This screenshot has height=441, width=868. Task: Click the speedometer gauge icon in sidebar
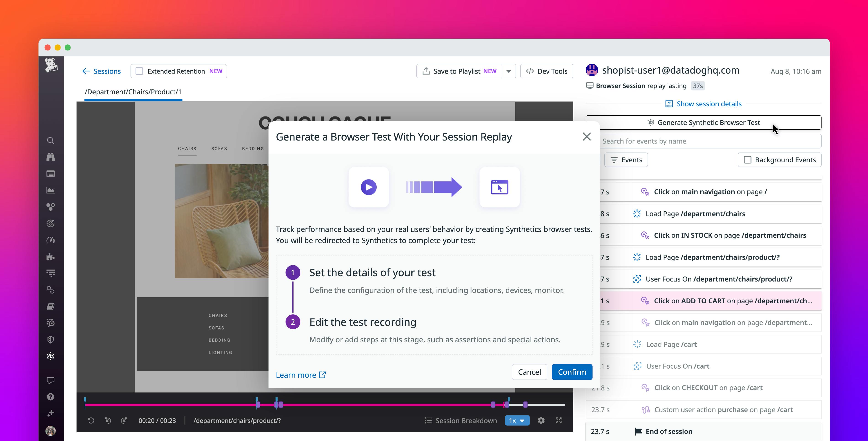click(50, 240)
